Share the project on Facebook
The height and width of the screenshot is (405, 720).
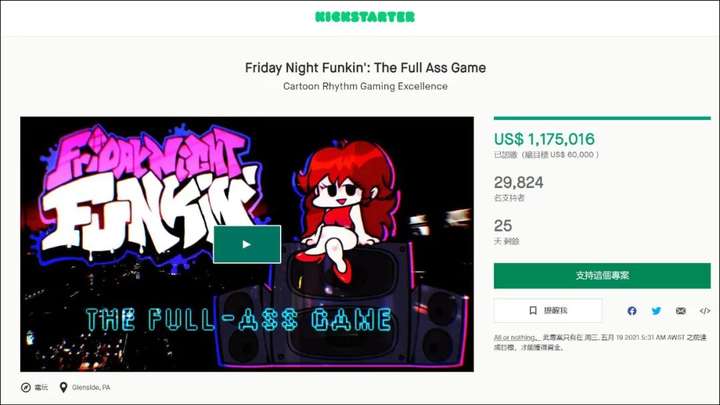632,311
